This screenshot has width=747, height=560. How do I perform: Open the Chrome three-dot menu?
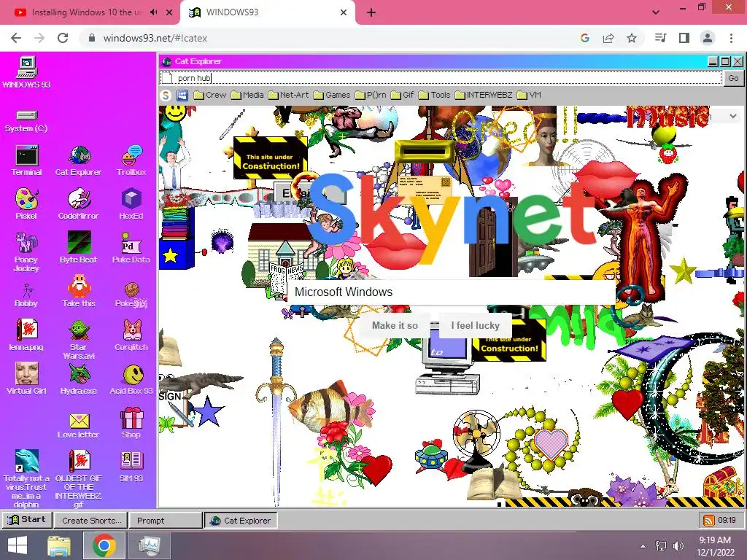coord(731,38)
